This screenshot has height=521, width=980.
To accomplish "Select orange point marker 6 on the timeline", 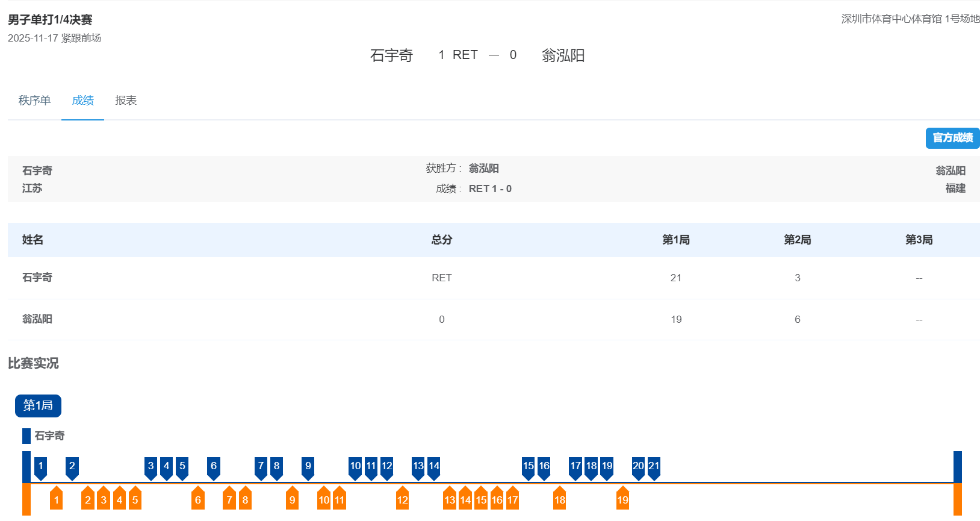I will coord(198,499).
